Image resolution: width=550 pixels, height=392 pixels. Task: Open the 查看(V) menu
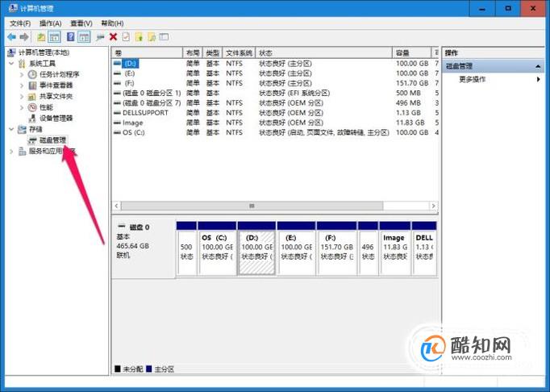point(81,23)
